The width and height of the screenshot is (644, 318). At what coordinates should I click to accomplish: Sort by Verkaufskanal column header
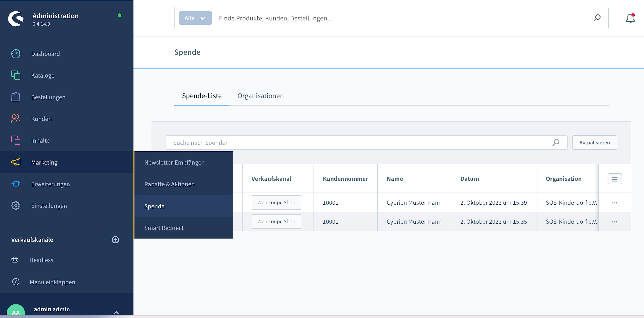tap(271, 179)
